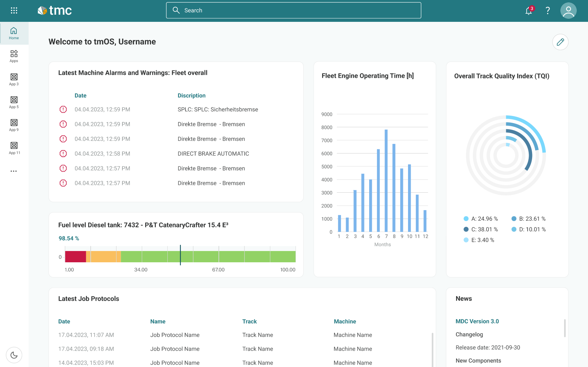Click the 04.04.2023, 12:58 PM date
The height and width of the screenshot is (367, 588).
(x=102, y=153)
